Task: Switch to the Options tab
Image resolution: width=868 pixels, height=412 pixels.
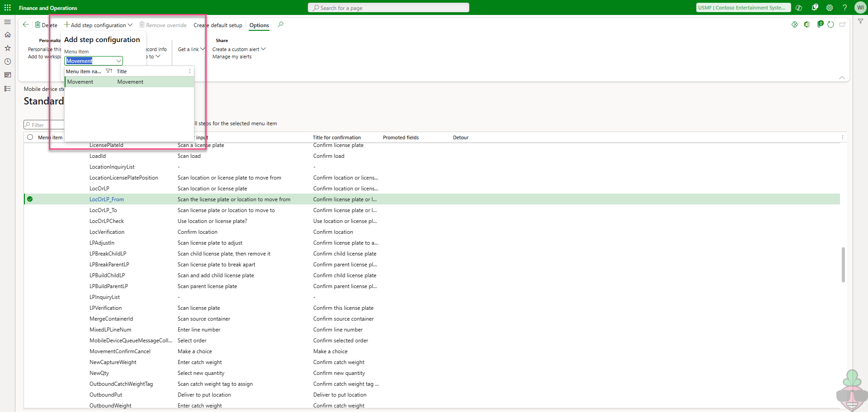Action: [259, 25]
